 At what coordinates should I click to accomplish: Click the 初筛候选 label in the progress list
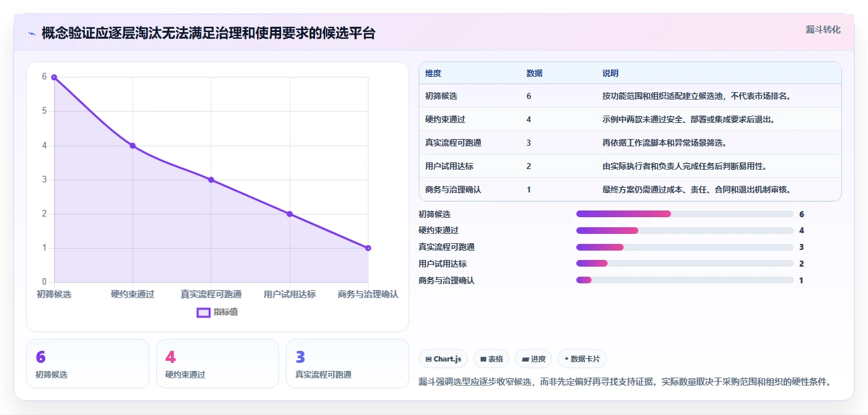435,214
